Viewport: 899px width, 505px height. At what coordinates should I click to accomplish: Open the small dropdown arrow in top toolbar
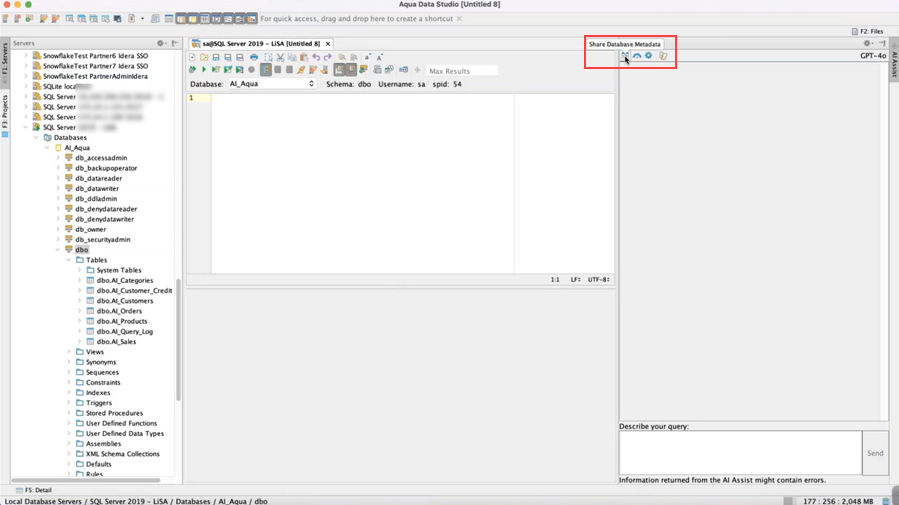tap(143, 19)
